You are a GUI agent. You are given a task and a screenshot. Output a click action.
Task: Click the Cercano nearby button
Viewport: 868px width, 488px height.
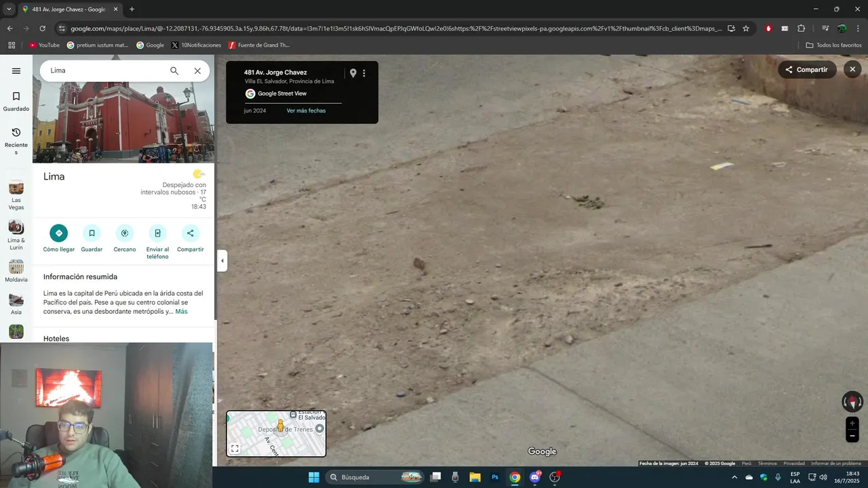pos(125,239)
